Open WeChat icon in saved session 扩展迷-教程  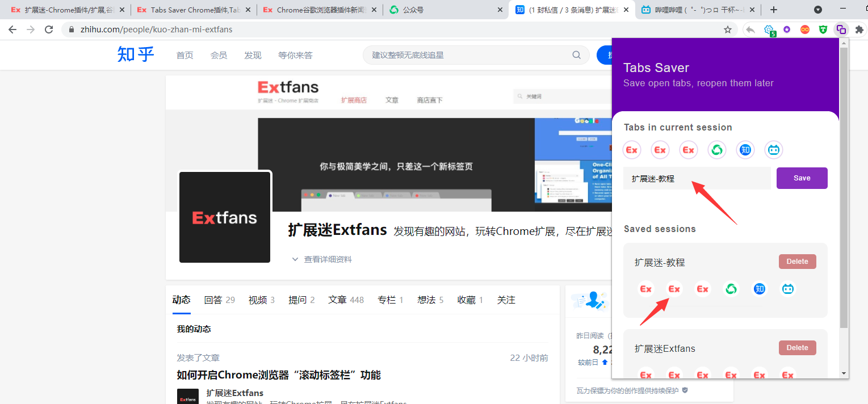point(731,289)
